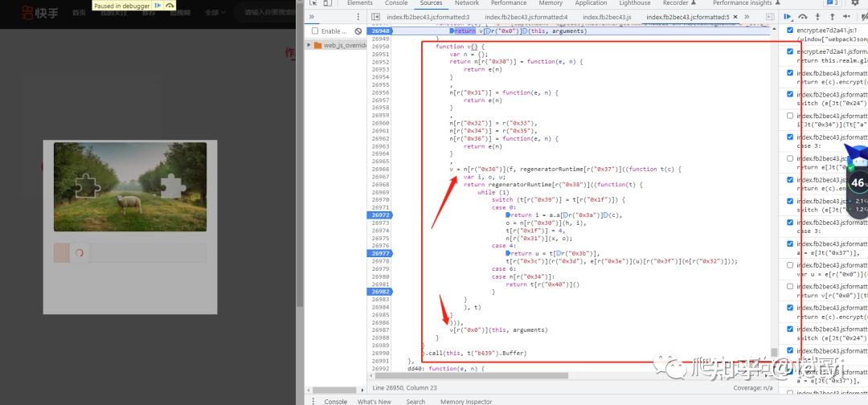Resume script execution in debugger toolbar
Image resolution: width=868 pixels, height=405 pixels.
pyautogui.click(x=788, y=17)
